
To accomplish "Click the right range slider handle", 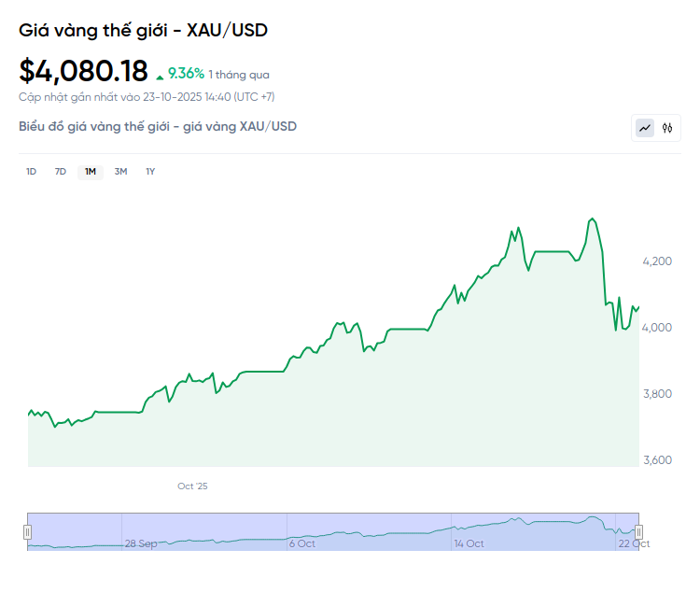I will 639,531.
